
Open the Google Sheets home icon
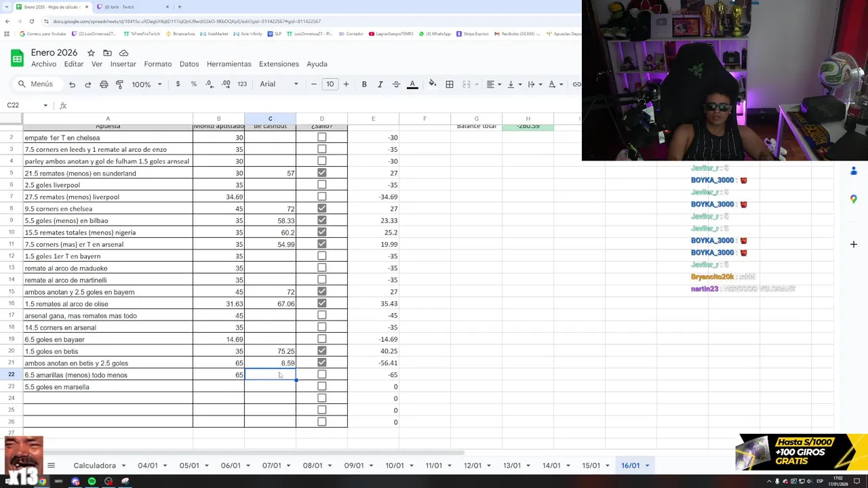click(x=17, y=58)
